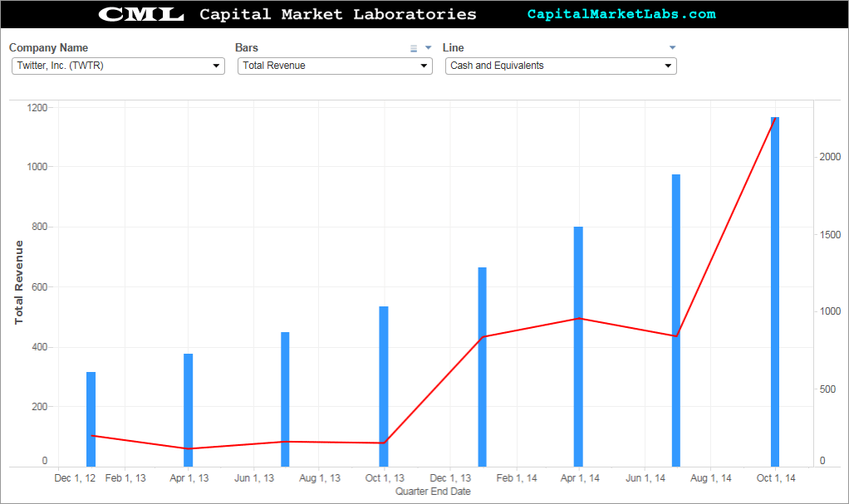This screenshot has width=849, height=504.
Task: Click the 1500 right axis value
Action: [x=830, y=234]
